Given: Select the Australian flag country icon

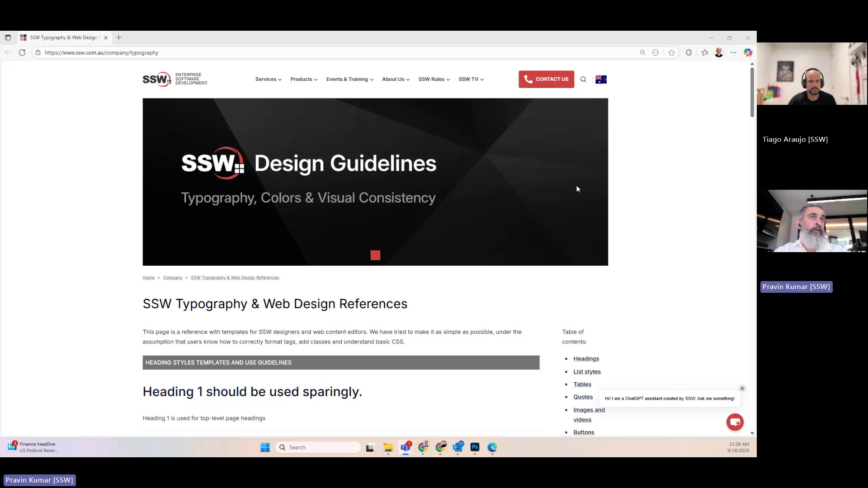Looking at the screenshot, I should coord(601,80).
